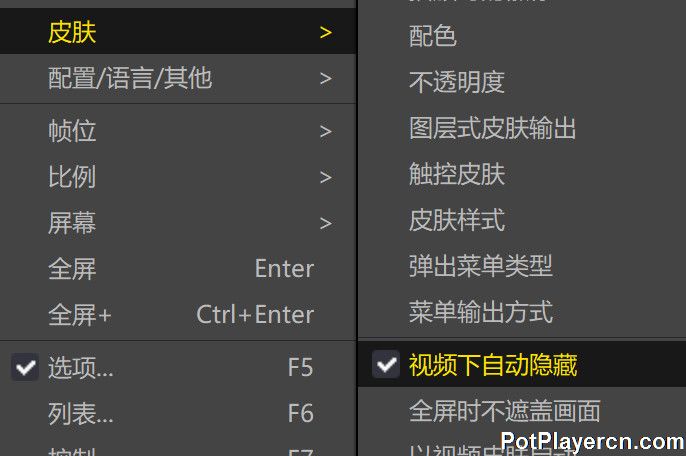Open 列表... F6 entry
Screen dimensions: 686x456
[178, 413]
